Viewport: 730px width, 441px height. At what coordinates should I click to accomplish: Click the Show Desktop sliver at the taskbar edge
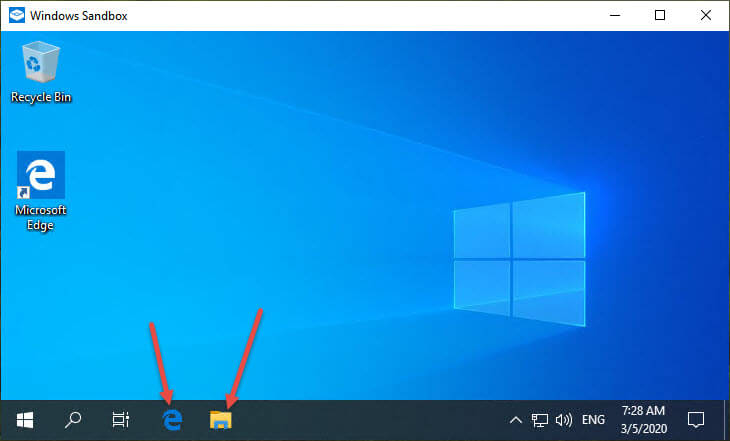point(727,420)
